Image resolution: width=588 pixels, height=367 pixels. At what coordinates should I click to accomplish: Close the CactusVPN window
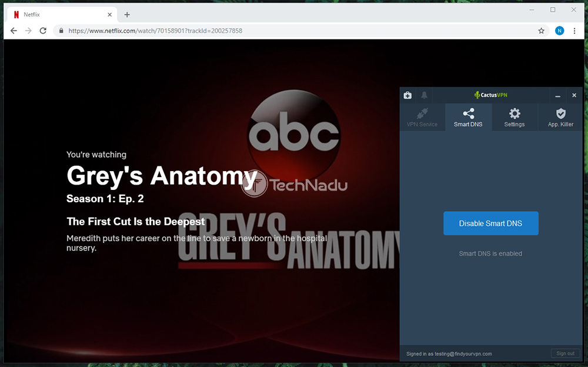click(x=574, y=95)
